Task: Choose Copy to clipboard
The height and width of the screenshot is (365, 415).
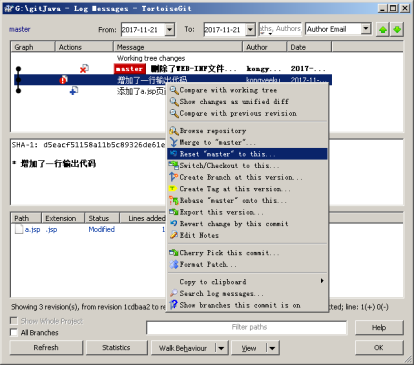Action: 247,282
